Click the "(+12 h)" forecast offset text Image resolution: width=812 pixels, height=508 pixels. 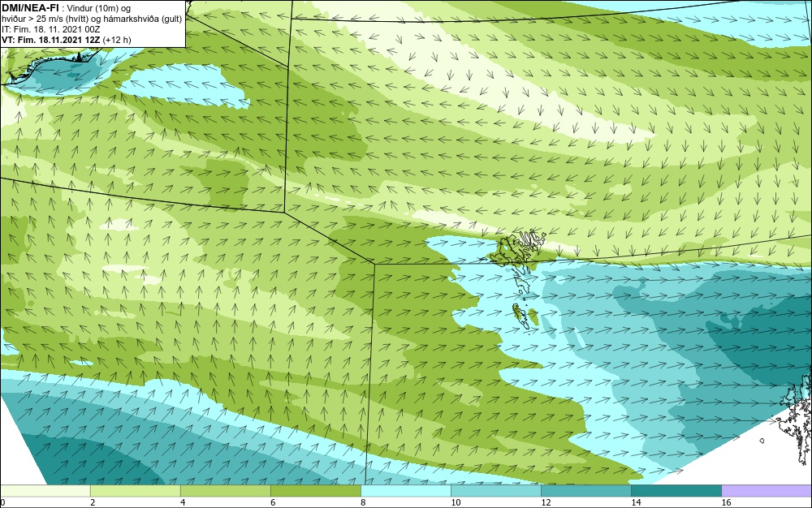[117, 40]
